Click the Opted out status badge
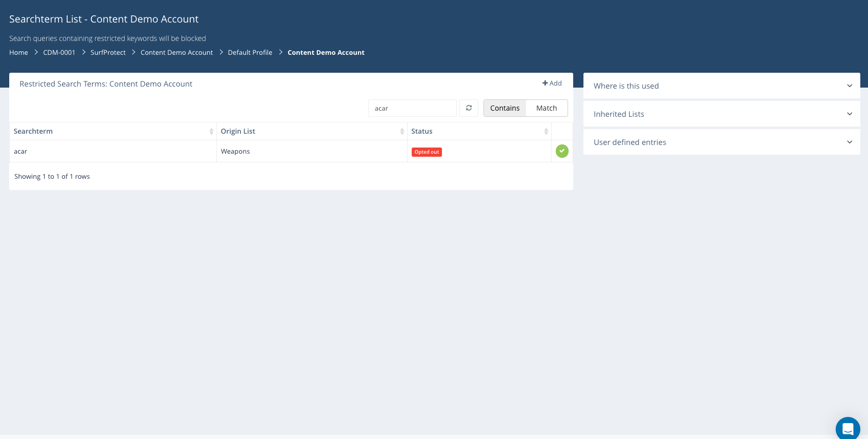Viewport: 868px width, 439px height. point(427,152)
